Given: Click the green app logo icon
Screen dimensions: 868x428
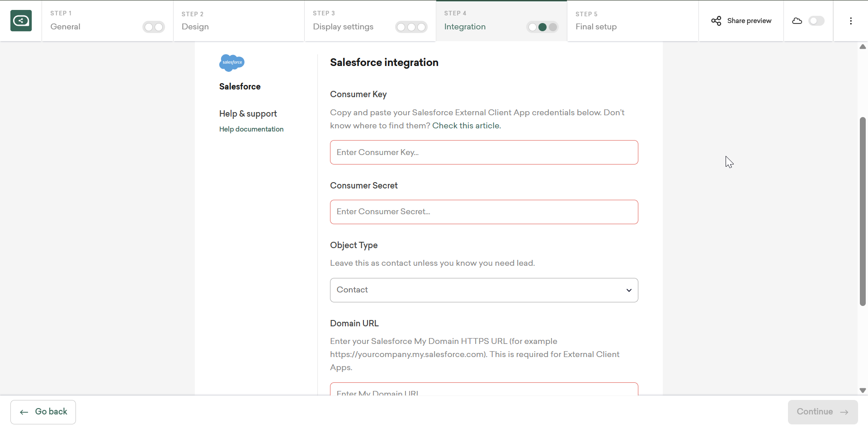Looking at the screenshot, I should tap(21, 21).
